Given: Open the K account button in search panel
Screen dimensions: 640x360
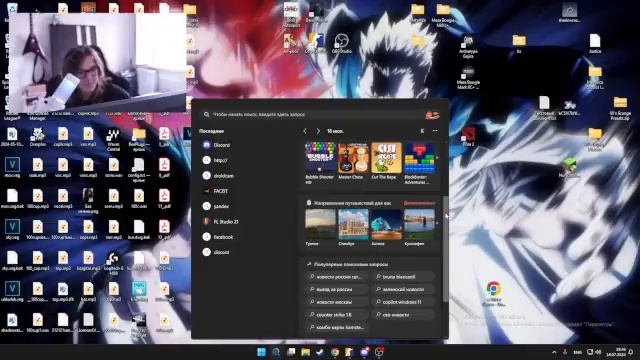Looking at the screenshot, I should [422, 131].
